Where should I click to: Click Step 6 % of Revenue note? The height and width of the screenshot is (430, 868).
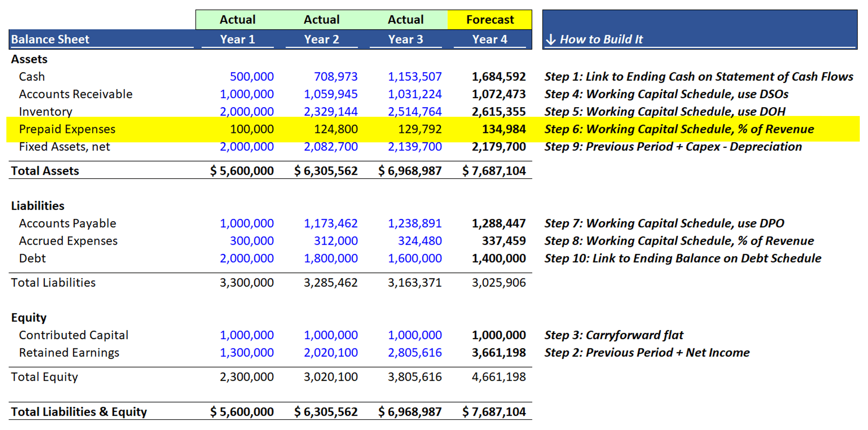(679, 129)
